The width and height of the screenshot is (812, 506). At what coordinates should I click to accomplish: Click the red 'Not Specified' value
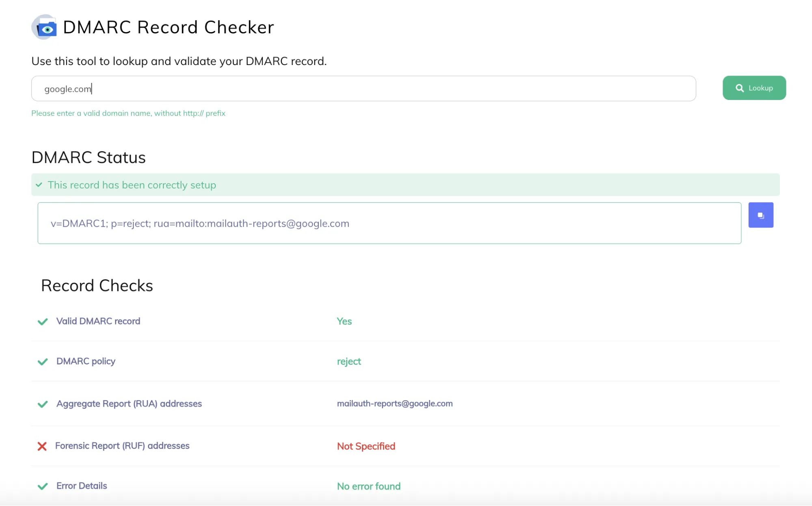[x=366, y=446]
